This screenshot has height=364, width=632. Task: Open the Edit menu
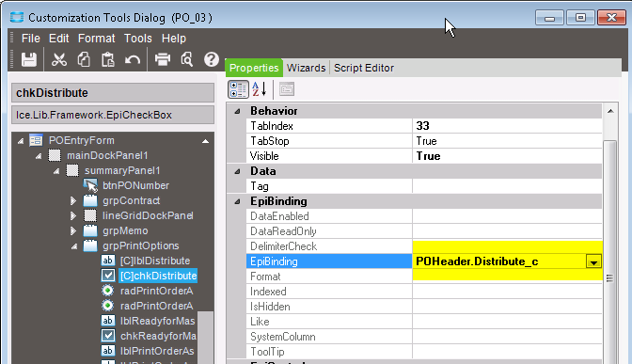coord(59,39)
